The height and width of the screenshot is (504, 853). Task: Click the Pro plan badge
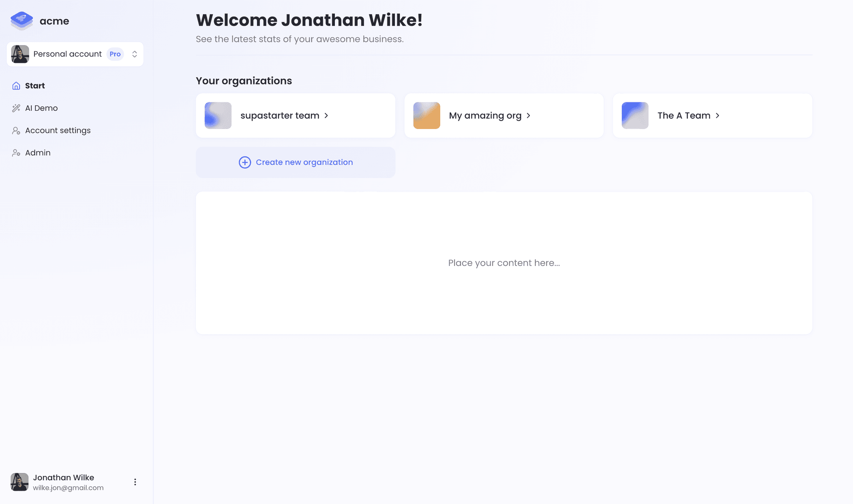115,54
